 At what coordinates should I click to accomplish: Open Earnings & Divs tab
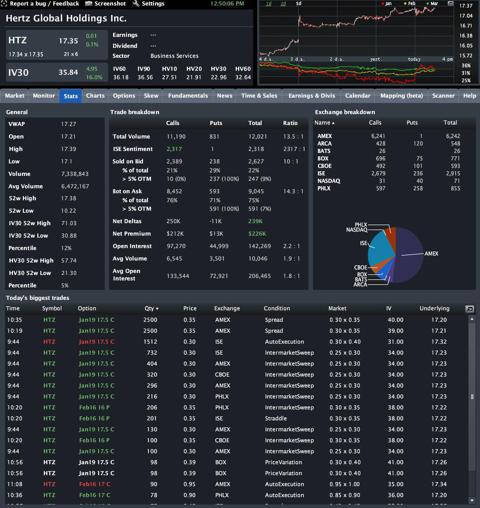point(312,96)
